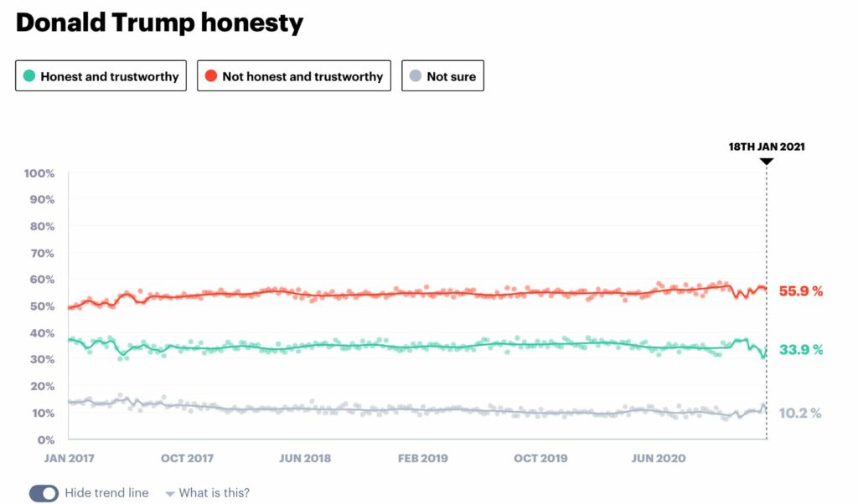Click the FEB 2019 axis label

tap(422, 458)
